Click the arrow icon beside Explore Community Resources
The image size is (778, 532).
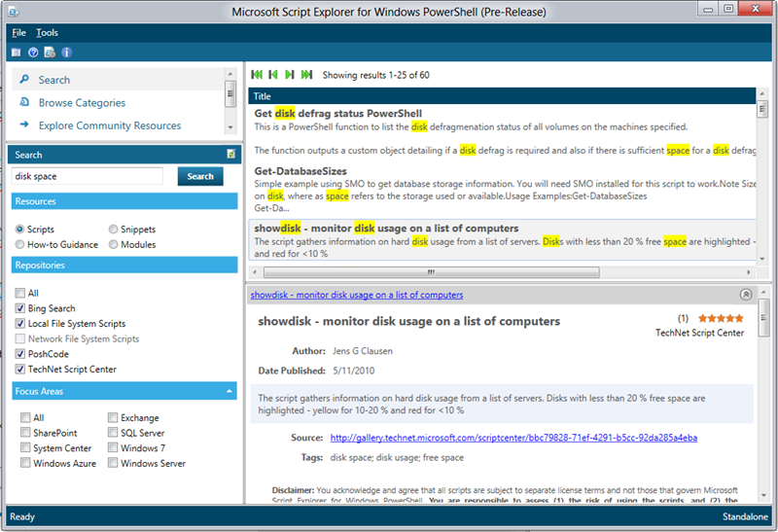coord(23,124)
